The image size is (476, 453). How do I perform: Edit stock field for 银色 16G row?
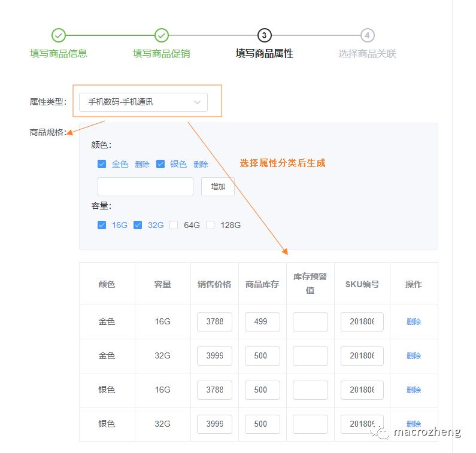[262, 390]
